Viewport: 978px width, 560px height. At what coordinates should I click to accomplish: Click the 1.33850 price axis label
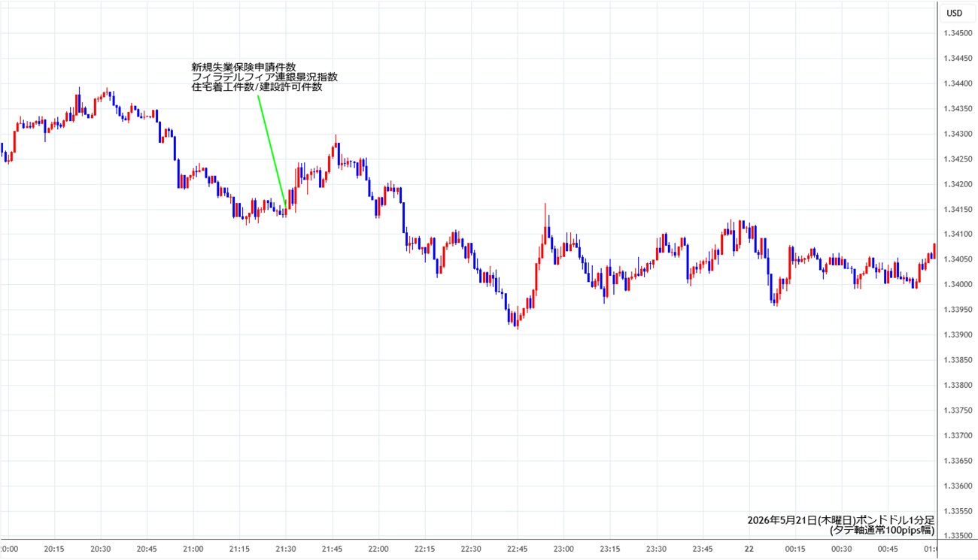pyautogui.click(x=958, y=360)
